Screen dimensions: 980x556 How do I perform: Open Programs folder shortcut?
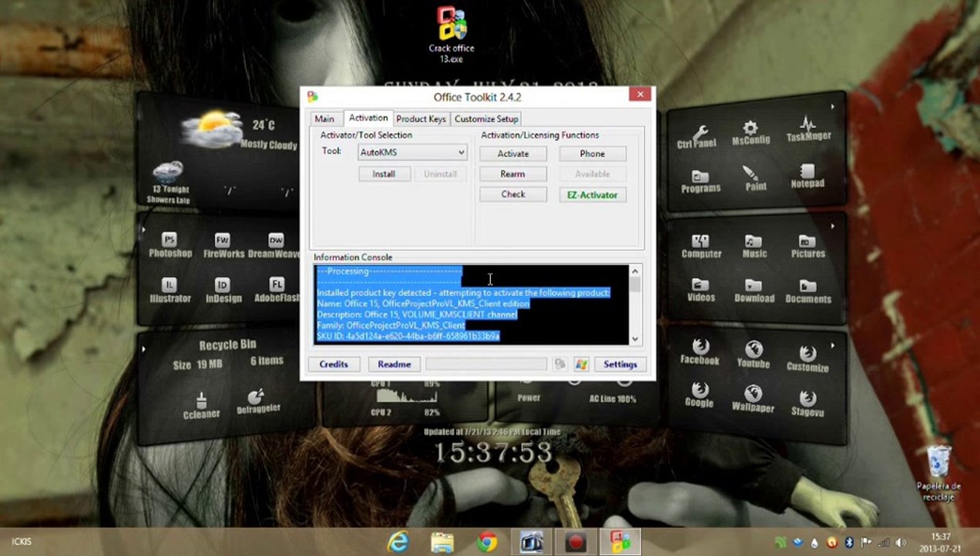(x=700, y=181)
